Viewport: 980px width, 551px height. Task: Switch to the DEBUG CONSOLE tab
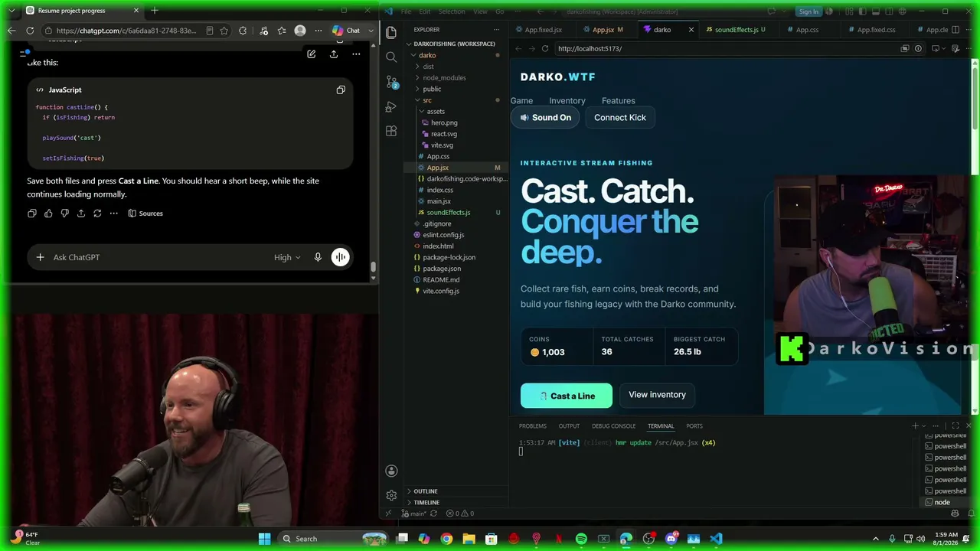[x=613, y=425]
